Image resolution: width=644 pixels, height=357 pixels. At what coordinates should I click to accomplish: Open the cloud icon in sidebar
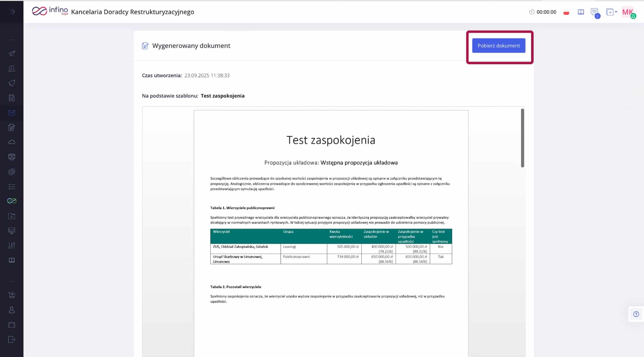[12, 142]
